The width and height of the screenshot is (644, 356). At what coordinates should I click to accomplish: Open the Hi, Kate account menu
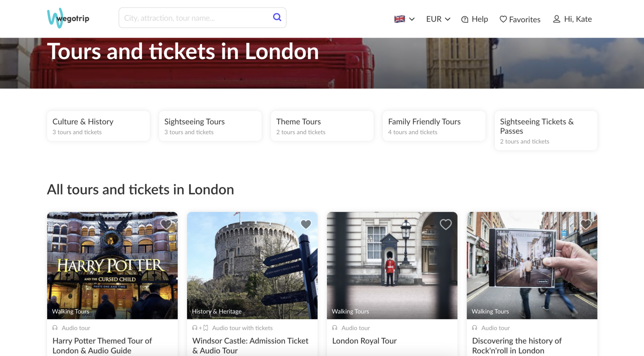tap(572, 19)
